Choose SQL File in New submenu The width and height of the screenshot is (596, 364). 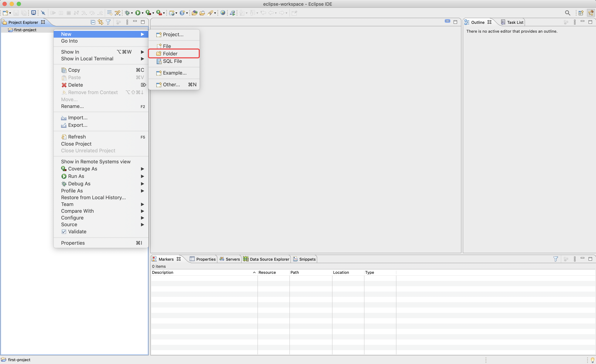click(x=174, y=61)
